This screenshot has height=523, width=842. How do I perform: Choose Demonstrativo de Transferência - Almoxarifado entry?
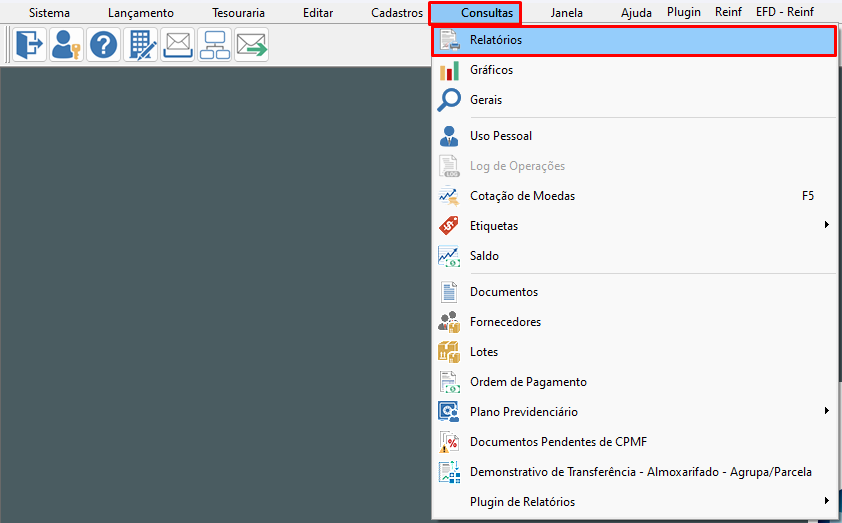[634, 472]
